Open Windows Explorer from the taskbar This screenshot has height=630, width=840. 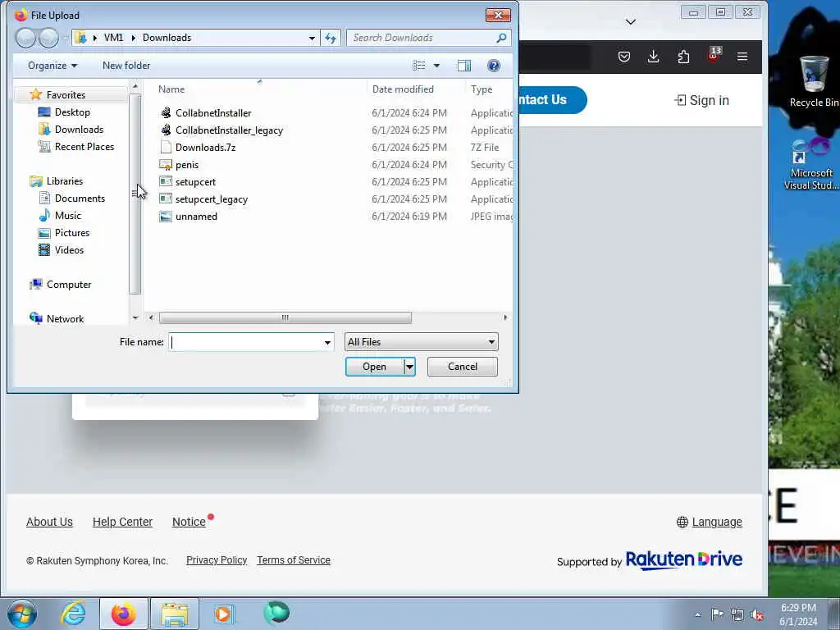[175, 614]
